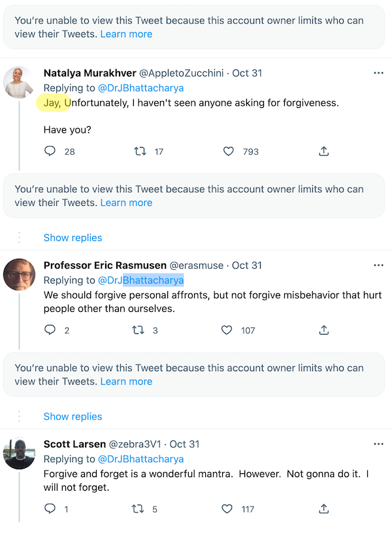Open more options for Natalya Murakhver's tweet
This screenshot has width=392, height=549.
[x=378, y=73]
